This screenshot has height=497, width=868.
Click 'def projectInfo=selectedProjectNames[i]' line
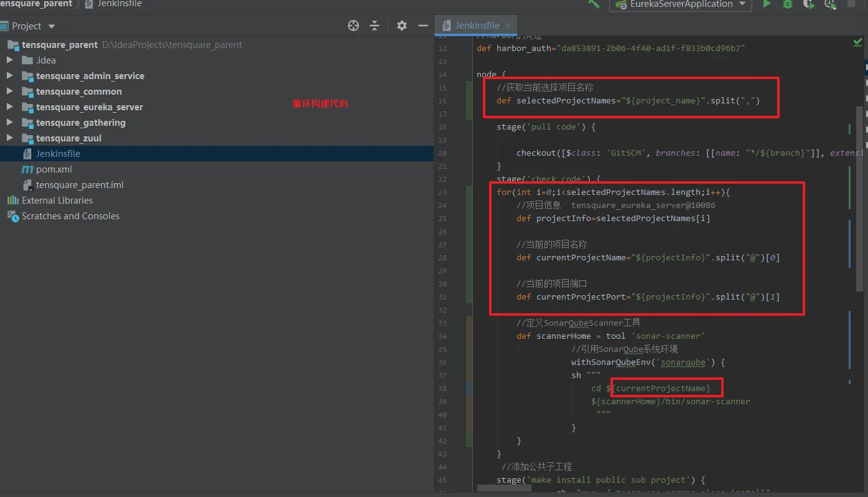[x=614, y=219]
